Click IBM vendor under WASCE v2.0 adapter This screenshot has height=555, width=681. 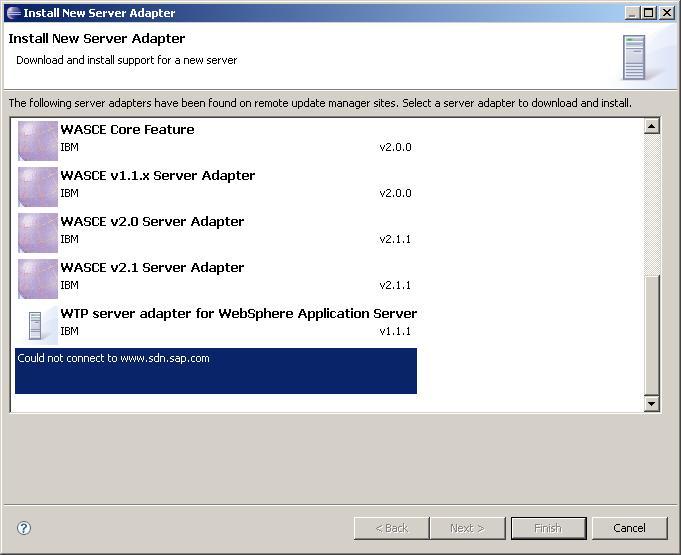(69, 239)
